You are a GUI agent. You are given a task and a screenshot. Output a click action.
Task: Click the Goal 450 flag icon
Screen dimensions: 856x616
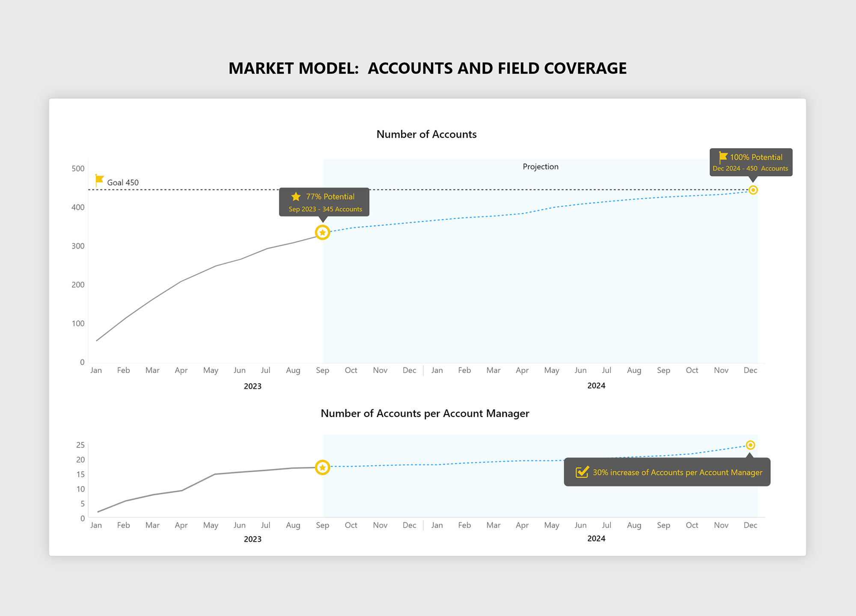pos(99,180)
